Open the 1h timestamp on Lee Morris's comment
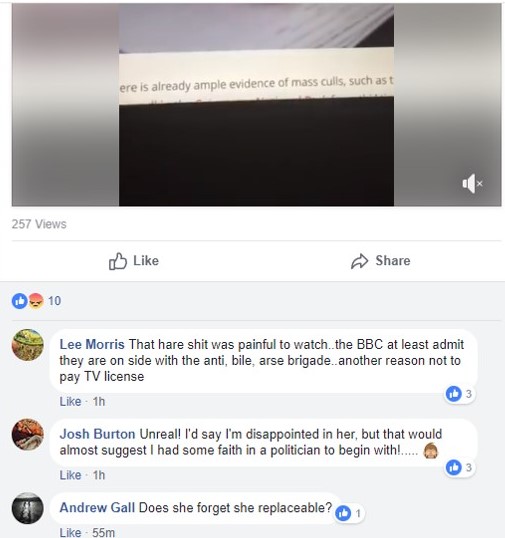The image size is (505, 538). pyautogui.click(x=99, y=401)
